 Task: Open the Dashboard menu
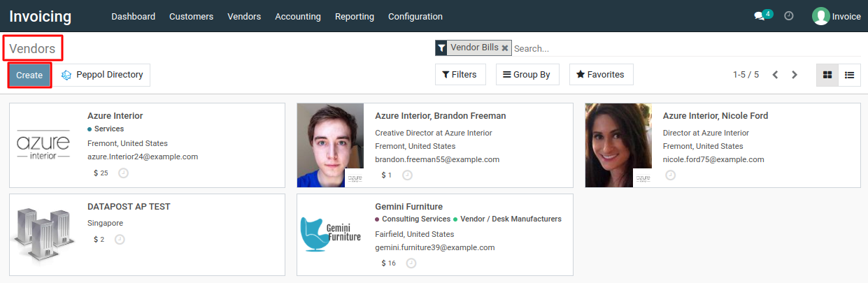click(133, 16)
